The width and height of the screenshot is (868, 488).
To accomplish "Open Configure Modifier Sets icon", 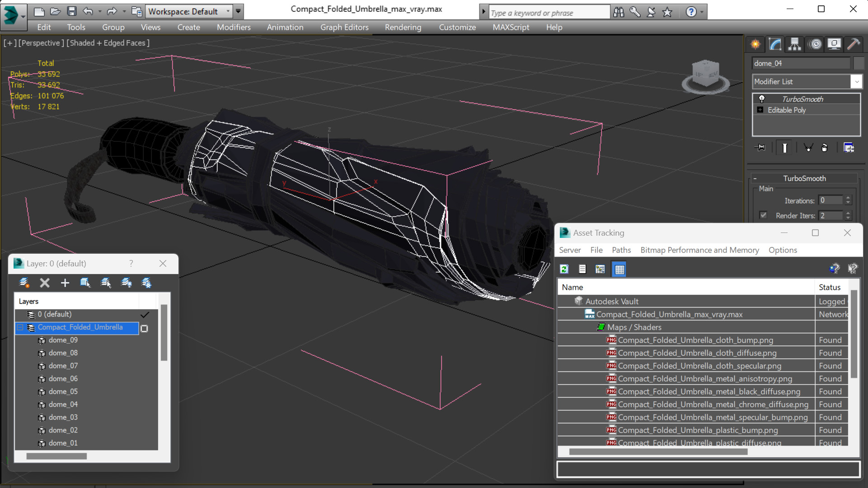I will pos(849,148).
